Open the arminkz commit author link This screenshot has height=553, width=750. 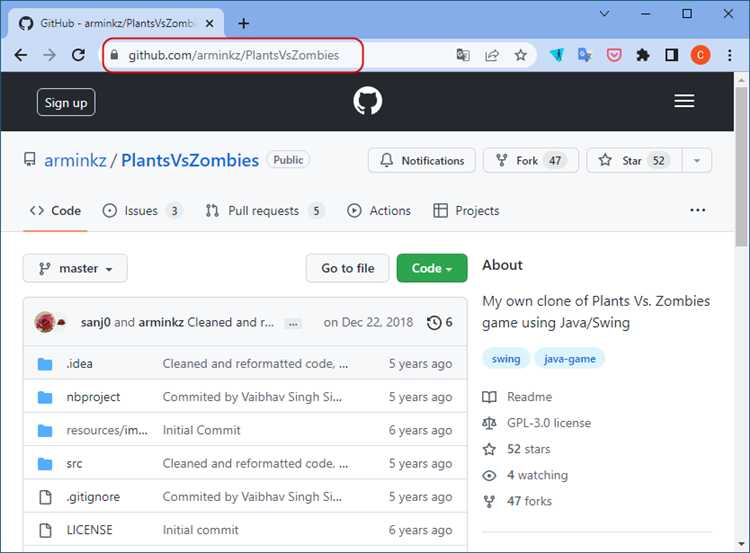click(x=161, y=322)
